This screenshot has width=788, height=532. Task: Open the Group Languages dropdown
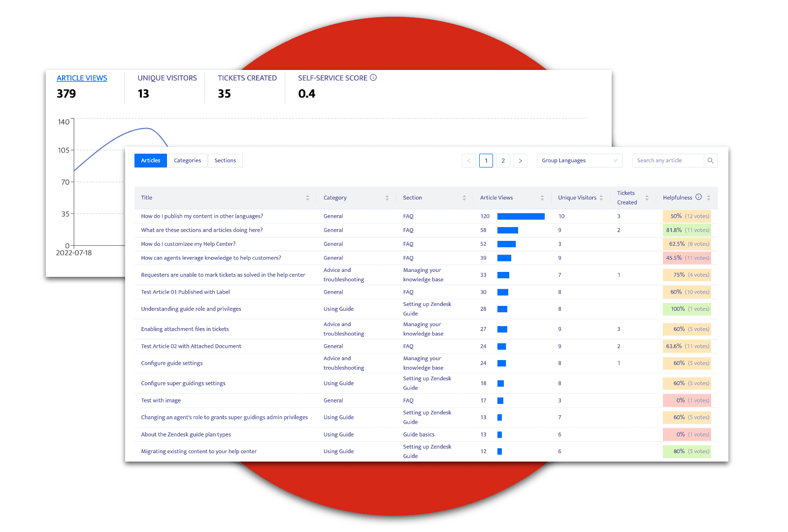click(579, 161)
